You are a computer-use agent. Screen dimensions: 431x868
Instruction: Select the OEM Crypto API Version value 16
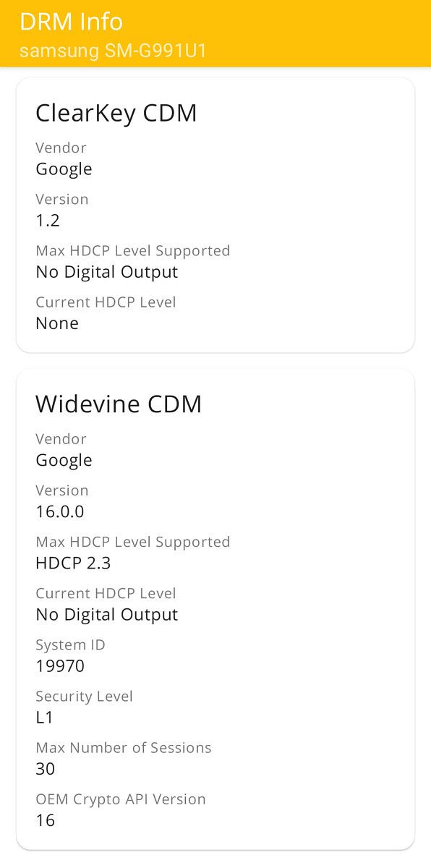click(x=45, y=820)
